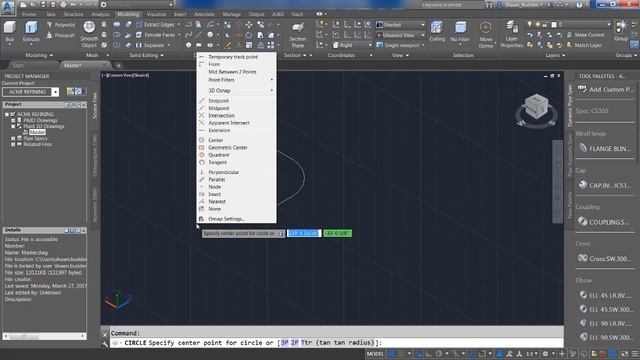Image resolution: width=640 pixels, height=360 pixels.
Task: Activate the Culling selection tool
Action: click(x=437, y=32)
